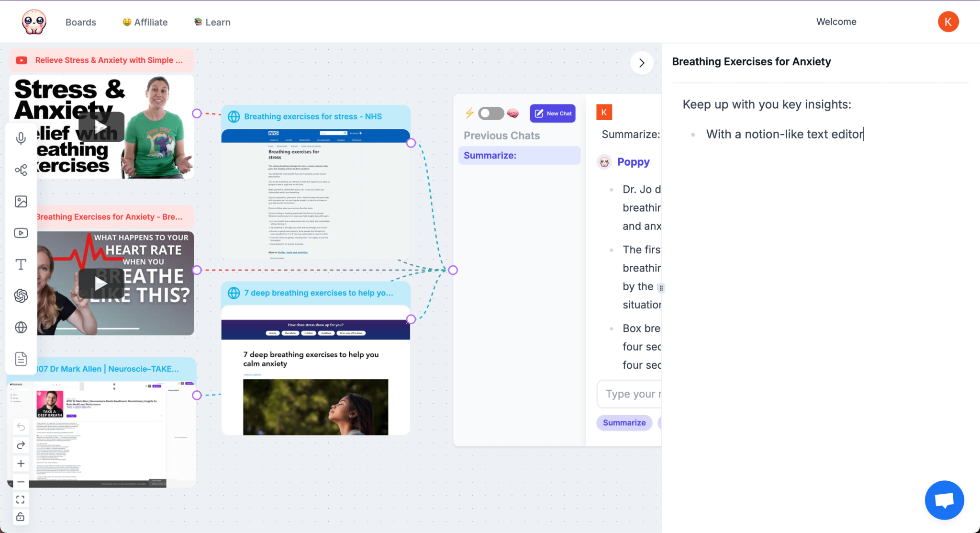Switch the AI speed/brain mode toggle
The height and width of the screenshot is (533, 980).
491,113
